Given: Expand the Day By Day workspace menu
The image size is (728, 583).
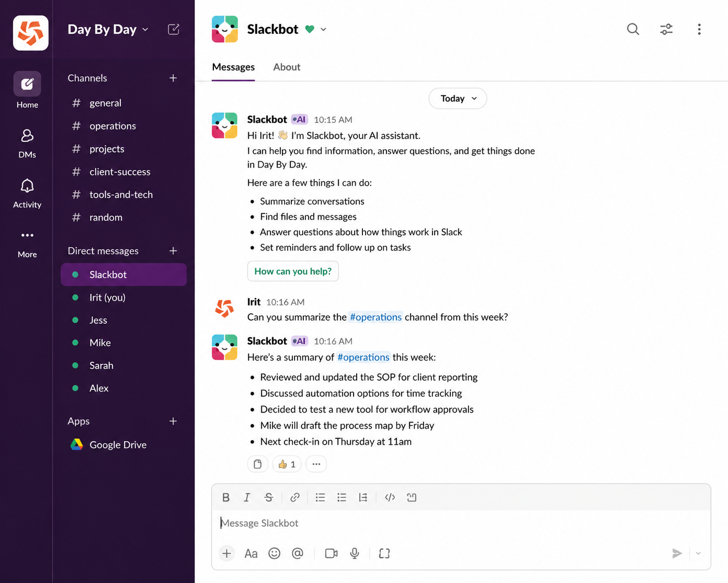Looking at the screenshot, I should [x=108, y=29].
